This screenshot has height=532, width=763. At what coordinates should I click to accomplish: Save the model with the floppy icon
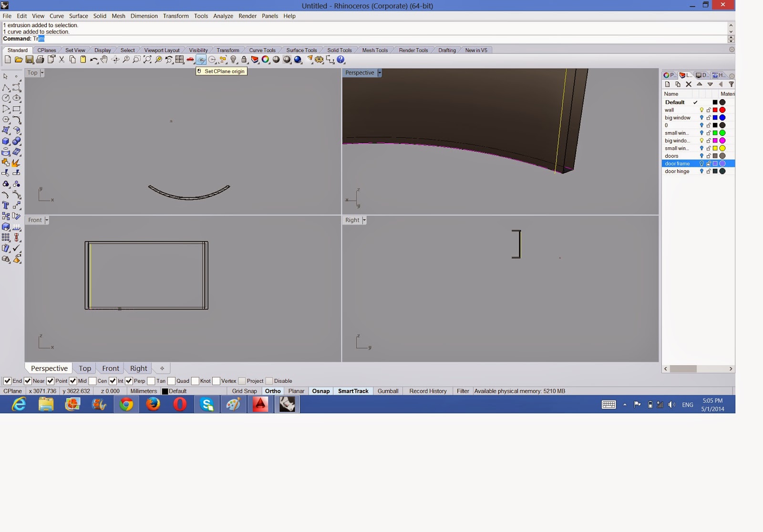[x=30, y=60]
